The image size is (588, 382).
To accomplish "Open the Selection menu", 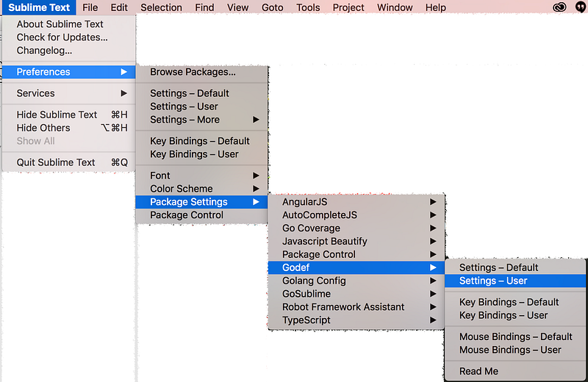I will point(161,7).
